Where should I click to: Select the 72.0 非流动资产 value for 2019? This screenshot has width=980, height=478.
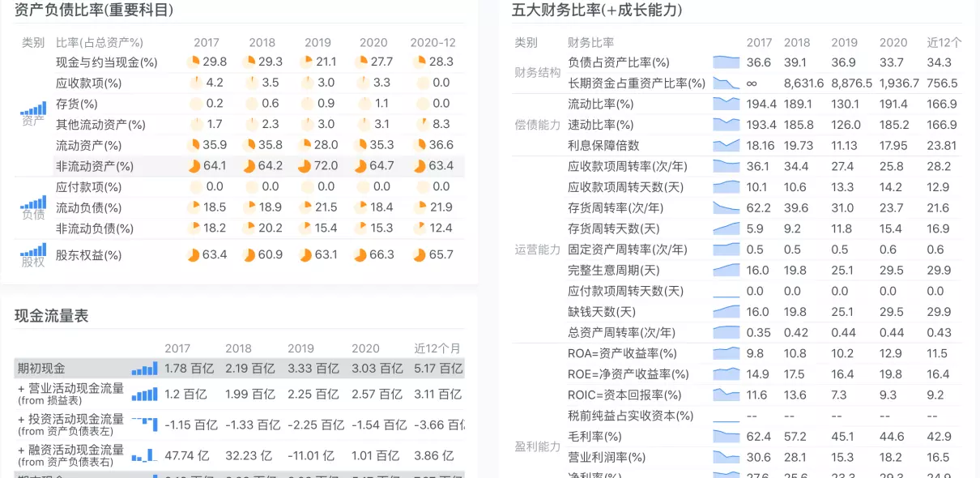[x=326, y=166]
